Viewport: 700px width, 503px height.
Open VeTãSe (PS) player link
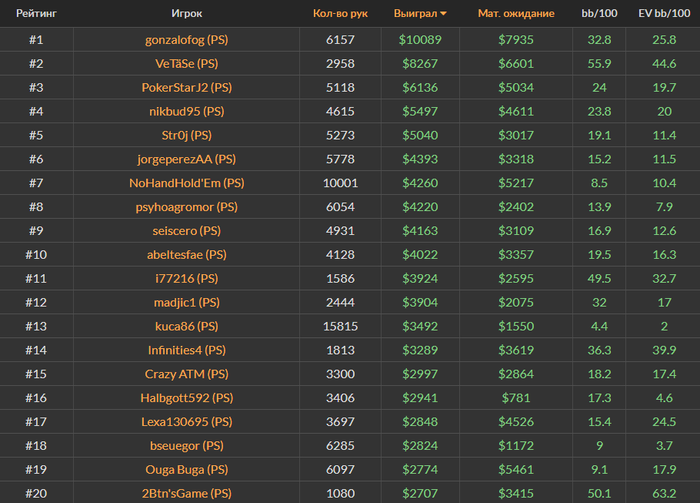tap(187, 64)
